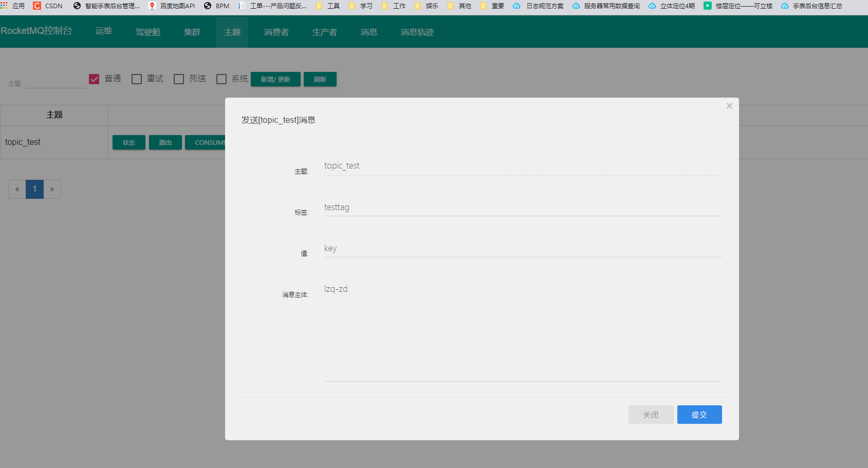Click the 刷新 button
The height and width of the screenshot is (468, 868).
(x=320, y=79)
